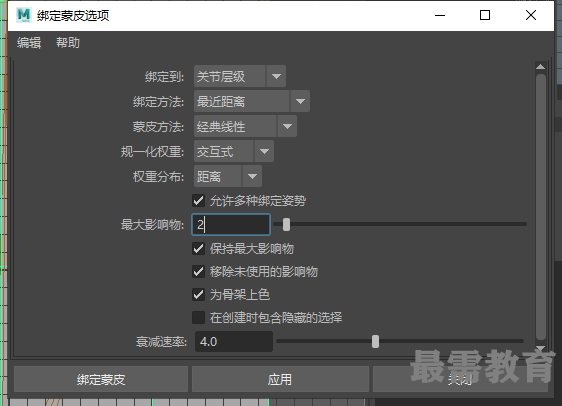Click the 关闭 button at the bottom right
This screenshot has width=562, height=406.
[x=460, y=379]
